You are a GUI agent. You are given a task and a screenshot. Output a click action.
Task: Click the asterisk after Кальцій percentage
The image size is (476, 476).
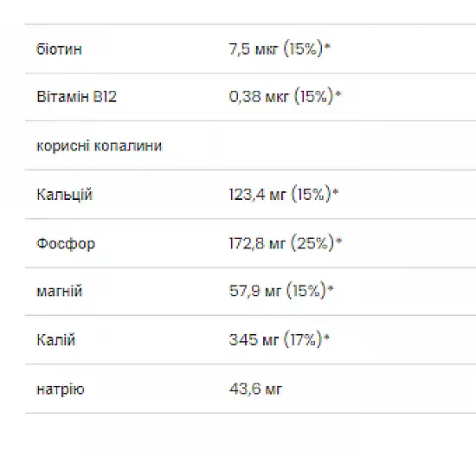coord(336,191)
